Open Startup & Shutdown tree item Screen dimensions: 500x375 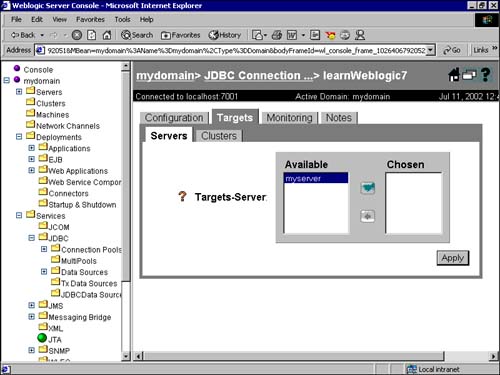pos(82,204)
